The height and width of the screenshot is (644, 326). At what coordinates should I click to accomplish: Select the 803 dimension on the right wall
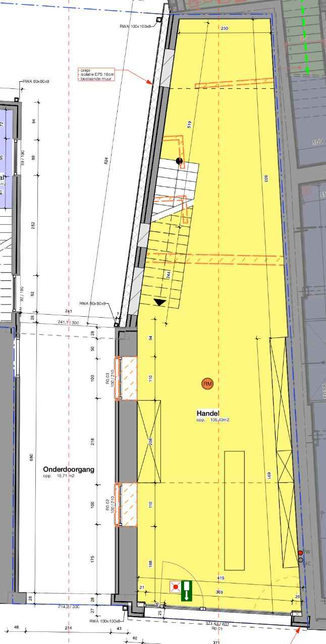pyautogui.click(x=265, y=177)
